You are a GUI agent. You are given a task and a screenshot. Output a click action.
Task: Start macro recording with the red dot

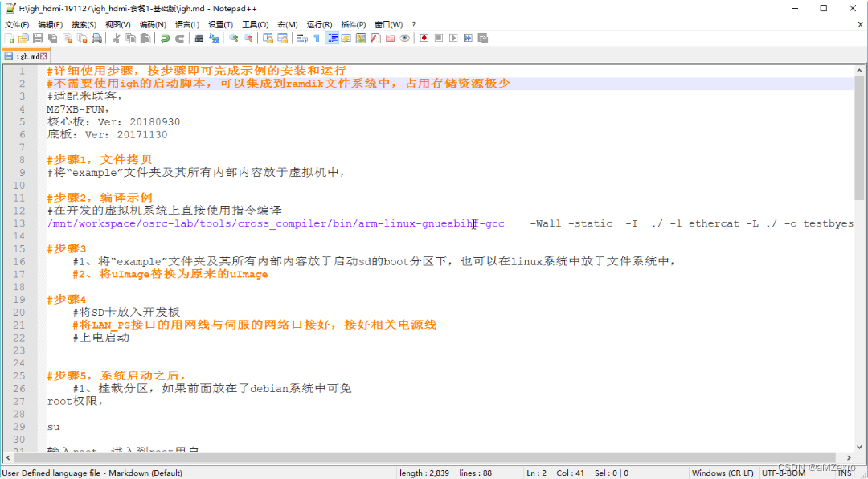tap(424, 39)
